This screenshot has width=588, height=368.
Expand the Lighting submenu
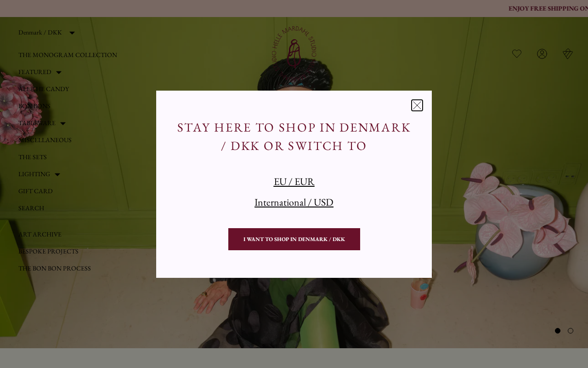pos(57,174)
